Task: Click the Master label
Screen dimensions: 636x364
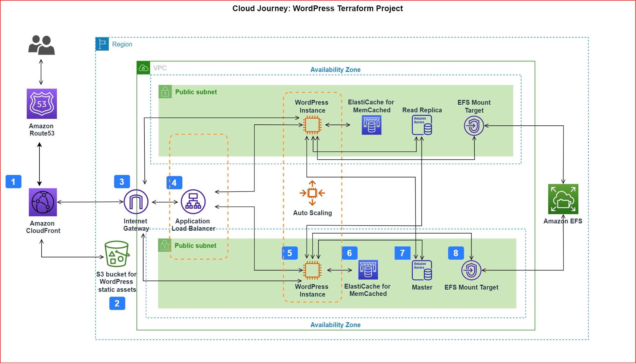Action: (x=422, y=287)
